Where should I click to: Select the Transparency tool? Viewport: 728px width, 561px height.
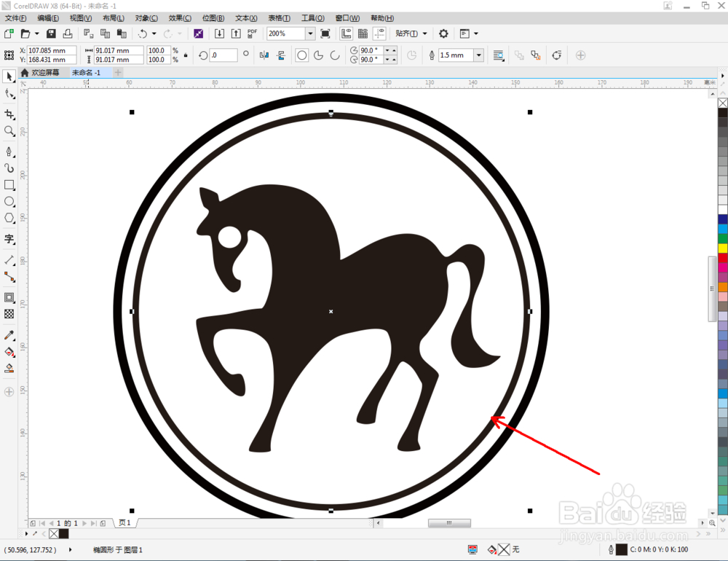9,314
